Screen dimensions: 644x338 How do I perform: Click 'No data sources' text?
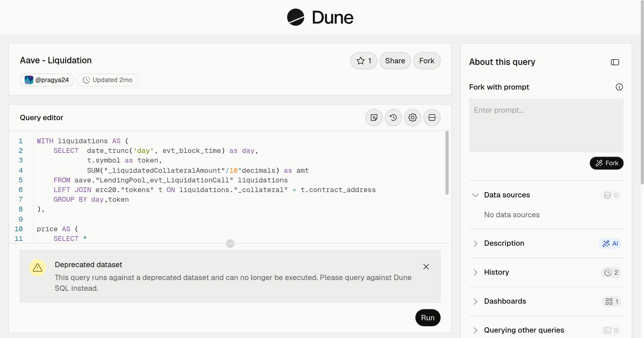pyautogui.click(x=512, y=215)
